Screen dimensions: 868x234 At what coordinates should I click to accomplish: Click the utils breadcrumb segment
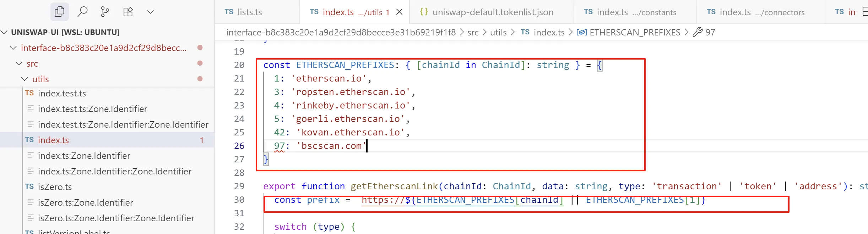pos(498,32)
